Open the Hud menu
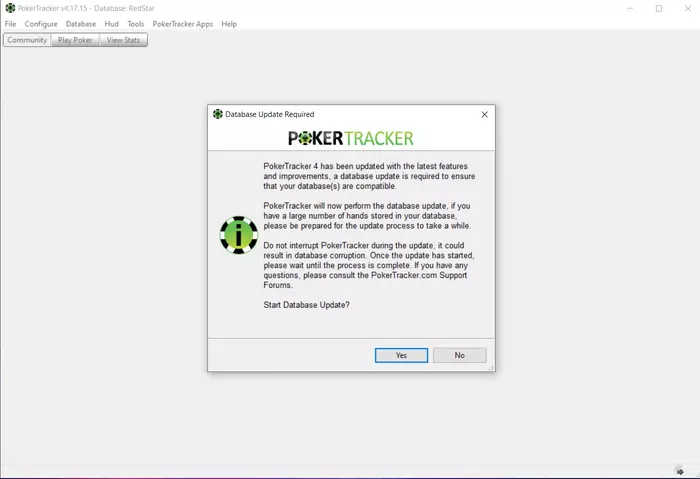Viewport: 700px width, 479px height. point(112,24)
